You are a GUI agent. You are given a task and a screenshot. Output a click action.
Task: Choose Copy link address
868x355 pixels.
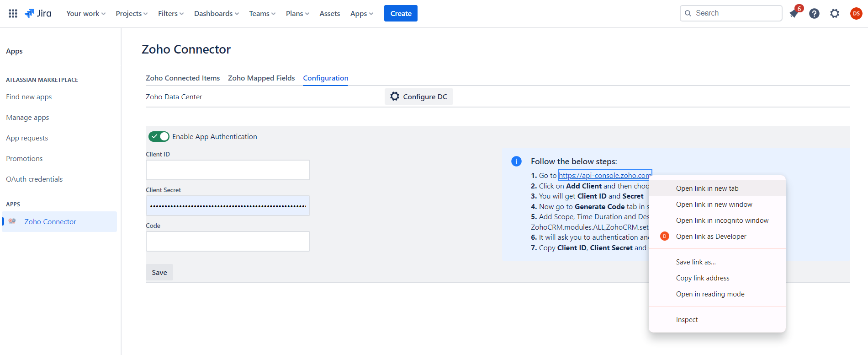(x=717, y=278)
